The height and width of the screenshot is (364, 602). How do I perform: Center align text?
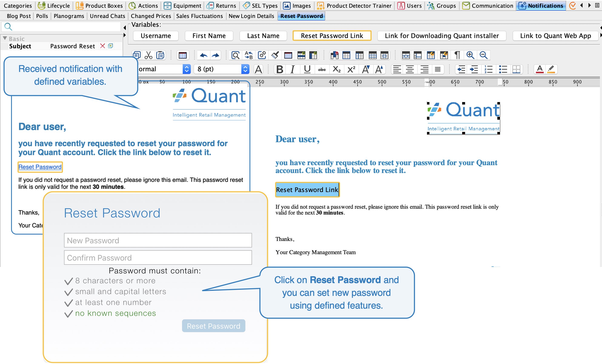(410, 69)
